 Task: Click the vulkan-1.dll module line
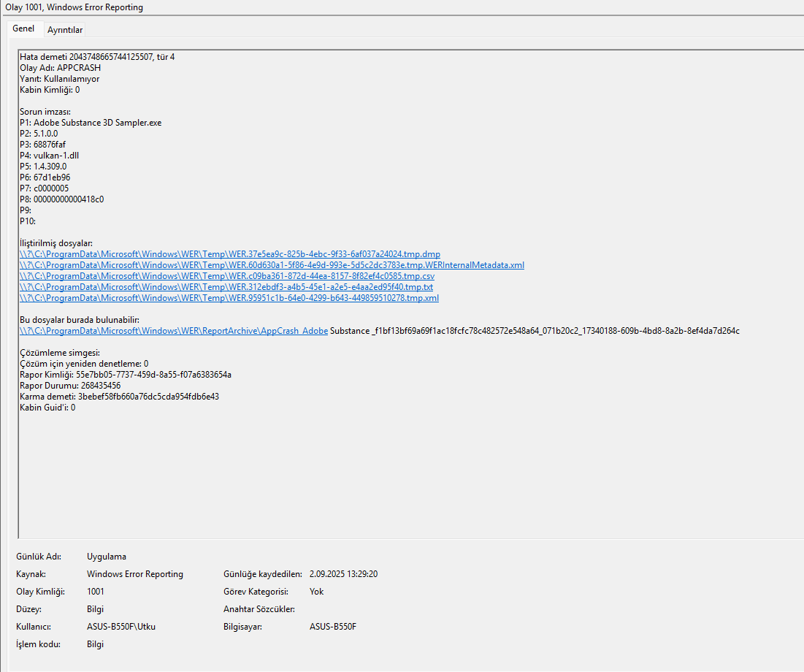pyautogui.click(x=49, y=156)
